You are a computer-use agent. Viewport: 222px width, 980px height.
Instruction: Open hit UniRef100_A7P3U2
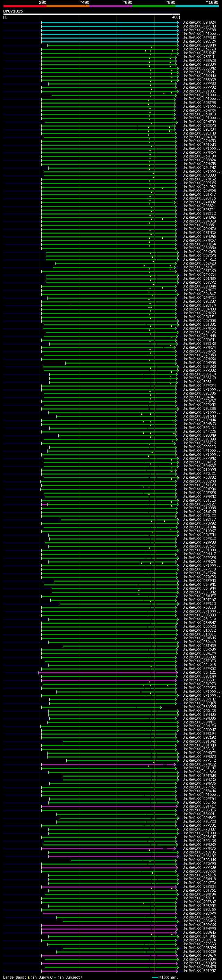click(x=199, y=38)
